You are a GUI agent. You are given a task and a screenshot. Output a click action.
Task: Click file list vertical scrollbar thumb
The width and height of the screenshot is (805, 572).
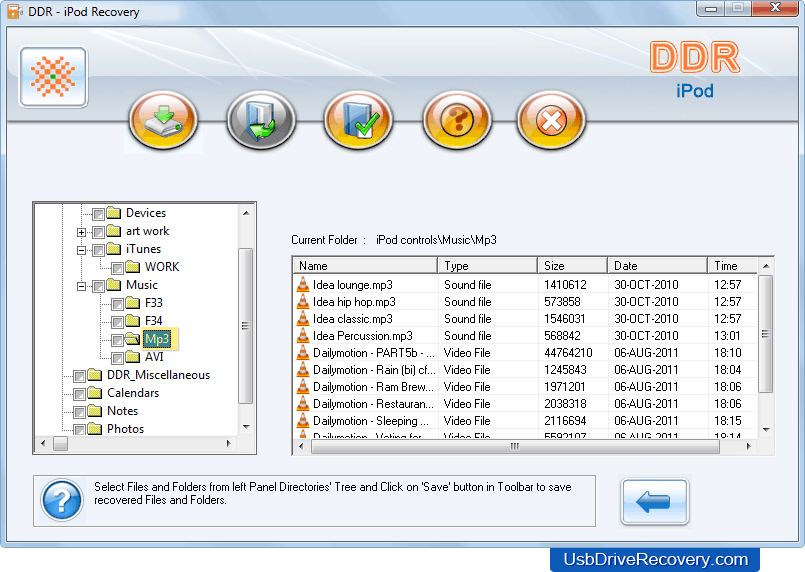[766, 334]
